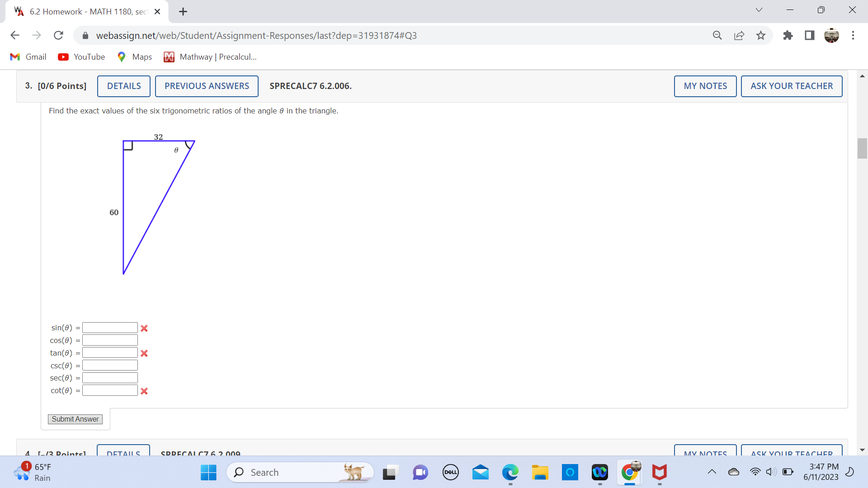The image size is (868, 488).
Task: Open Outlook mail from the taskbar
Action: click(x=481, y=472)
